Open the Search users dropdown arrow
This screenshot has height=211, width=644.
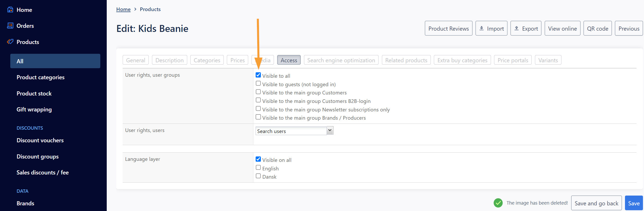pyautogui.click(x=330, y=130)
